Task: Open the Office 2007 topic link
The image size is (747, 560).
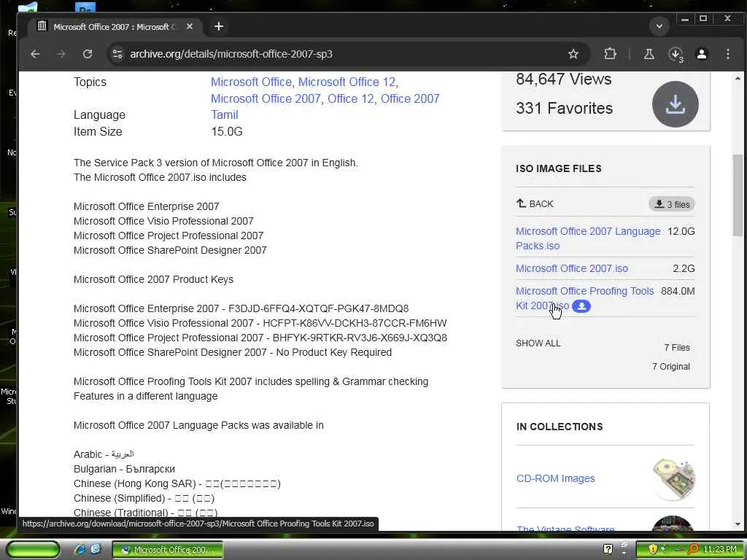Action: (410, 98)
